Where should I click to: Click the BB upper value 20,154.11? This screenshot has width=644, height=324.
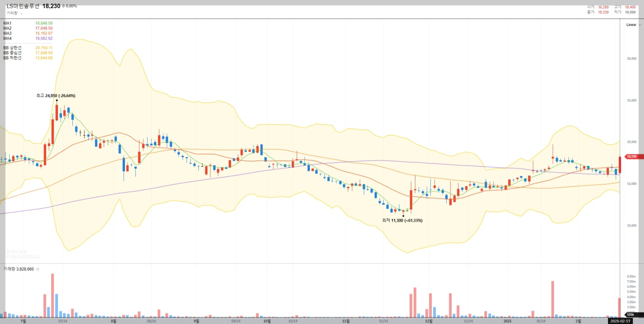tap(44, 48)
